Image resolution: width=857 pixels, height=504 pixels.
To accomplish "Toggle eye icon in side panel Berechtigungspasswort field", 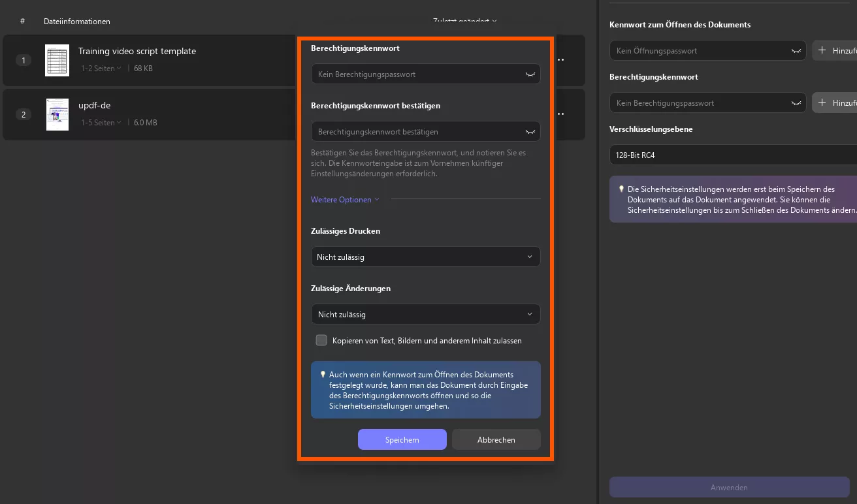I will pyautogui.click(x=796, y=103).
